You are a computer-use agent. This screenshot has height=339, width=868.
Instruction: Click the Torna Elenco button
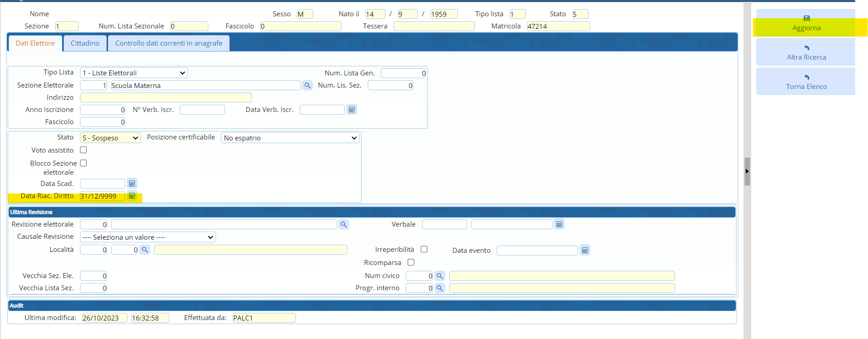(806, 82)
